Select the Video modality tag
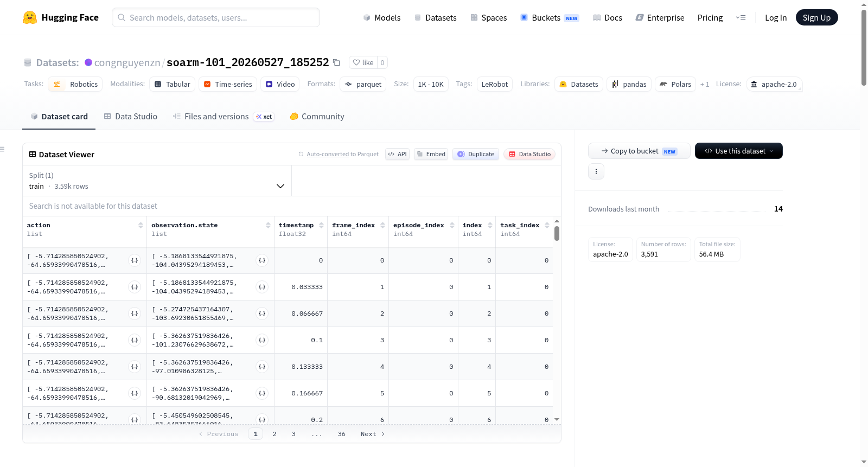The image size is (868, 467). (280, 84)
